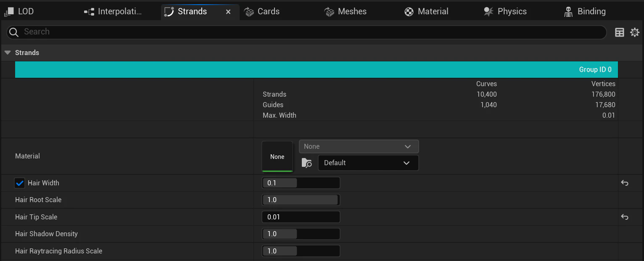Screen dimensions: 644x261
Task: Reset Hair Width to default value
Action: click(625, 183)
